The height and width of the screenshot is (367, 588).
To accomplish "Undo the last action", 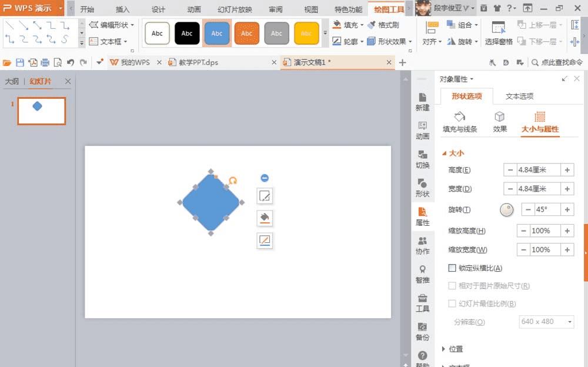I will point(71,63).
